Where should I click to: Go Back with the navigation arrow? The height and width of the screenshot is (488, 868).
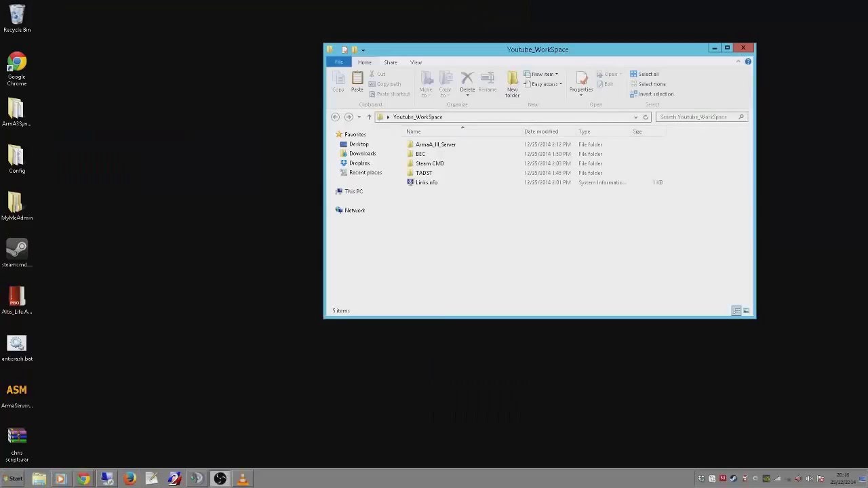335,117
